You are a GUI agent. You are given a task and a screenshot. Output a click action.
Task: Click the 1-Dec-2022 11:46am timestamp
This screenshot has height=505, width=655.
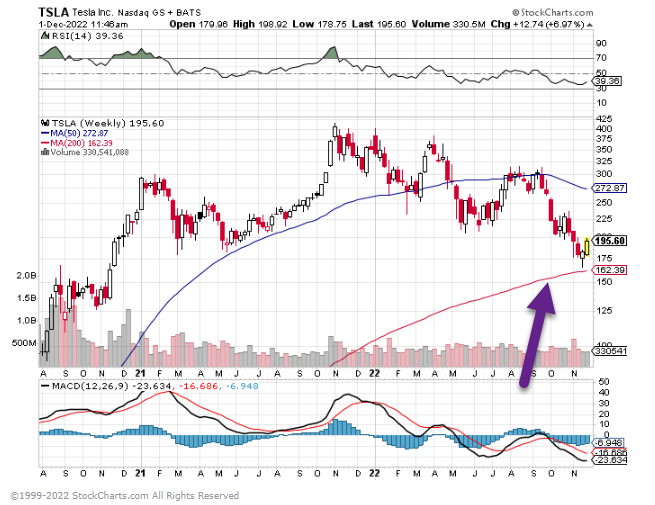coord(84,24)
